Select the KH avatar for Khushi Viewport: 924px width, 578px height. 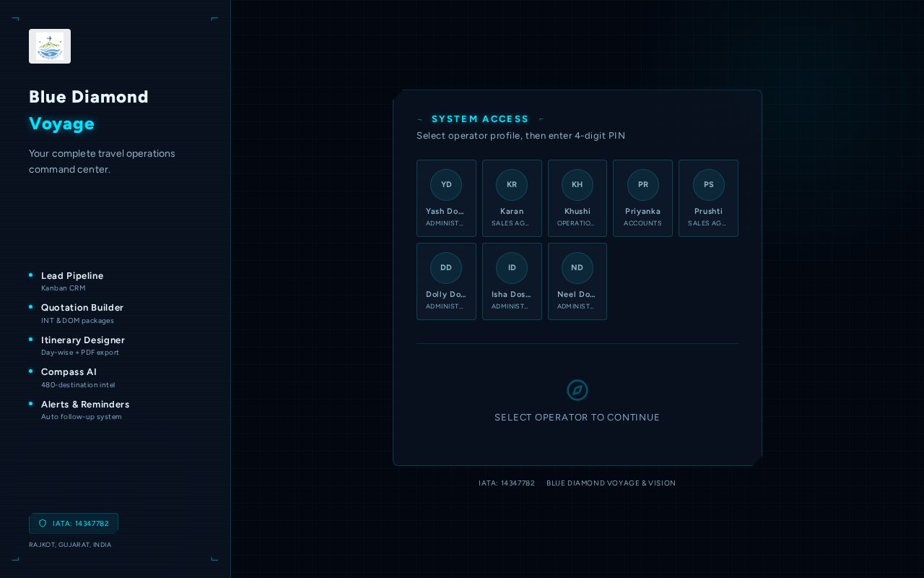coord(577,185)
